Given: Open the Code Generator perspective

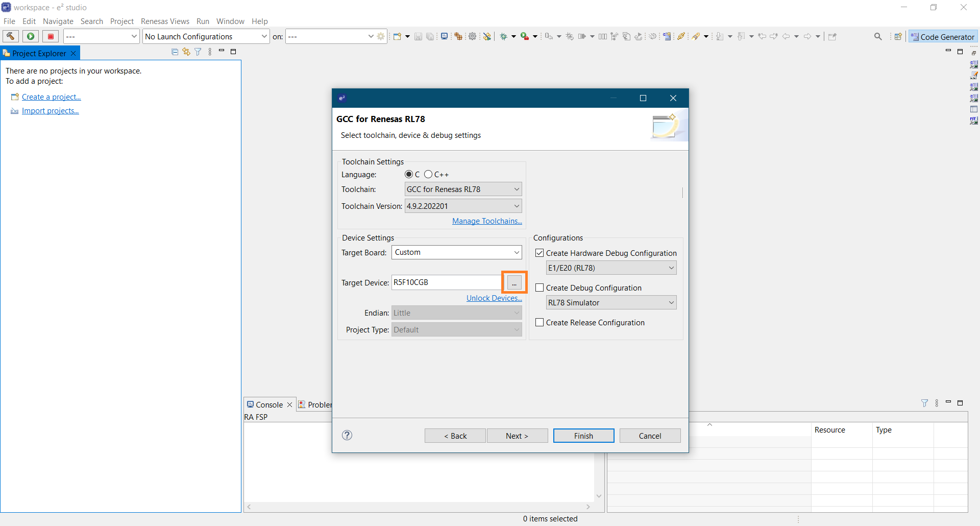Looking at the screenshot, I should click(x=943, y=37).
